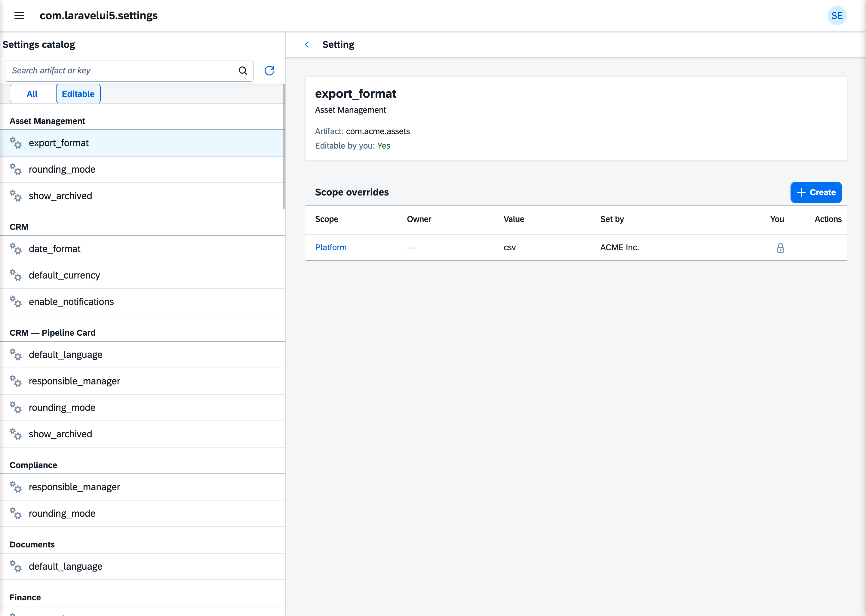Click the com.laravelui5.settings app title
866x616 pixels.
click(x=99, y=16)
